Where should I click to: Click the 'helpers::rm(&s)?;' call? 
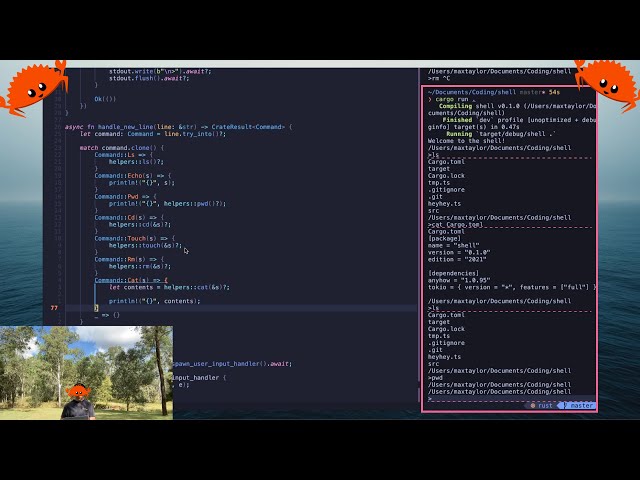(140, 266)
